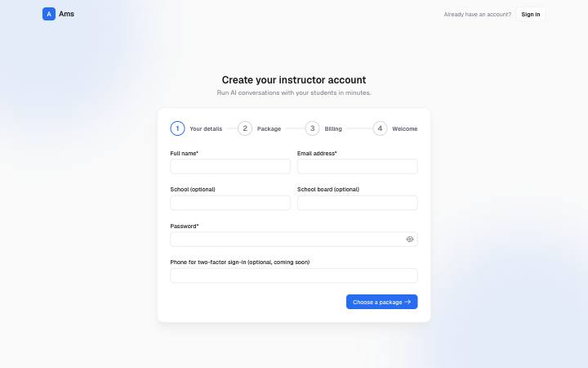Click 'Create your instructor account' heading
Screen dimensions: 588x368
coord(294,80)
